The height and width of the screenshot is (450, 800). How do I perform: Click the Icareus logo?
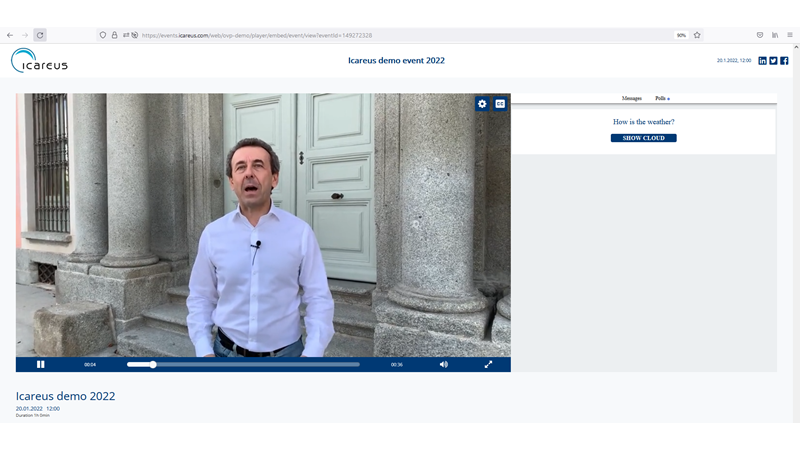click(40, 61)
